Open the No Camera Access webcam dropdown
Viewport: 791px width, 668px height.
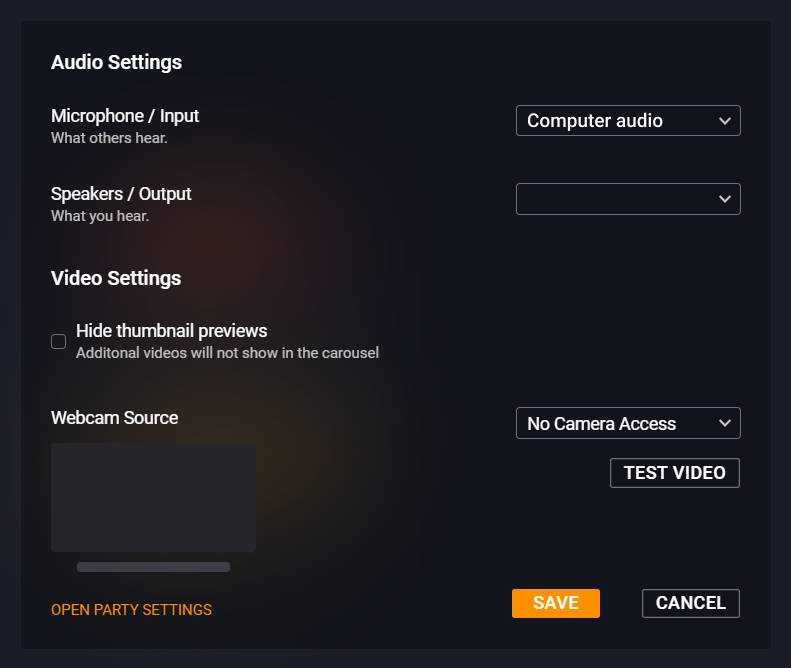615,423
